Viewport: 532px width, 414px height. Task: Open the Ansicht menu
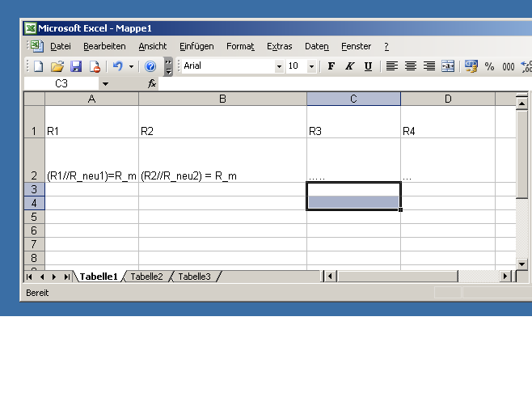pos(153,46)
